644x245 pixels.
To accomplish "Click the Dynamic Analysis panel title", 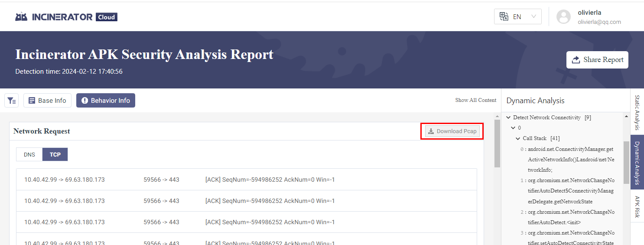I will pyautogui.click(x=535, y=101).
